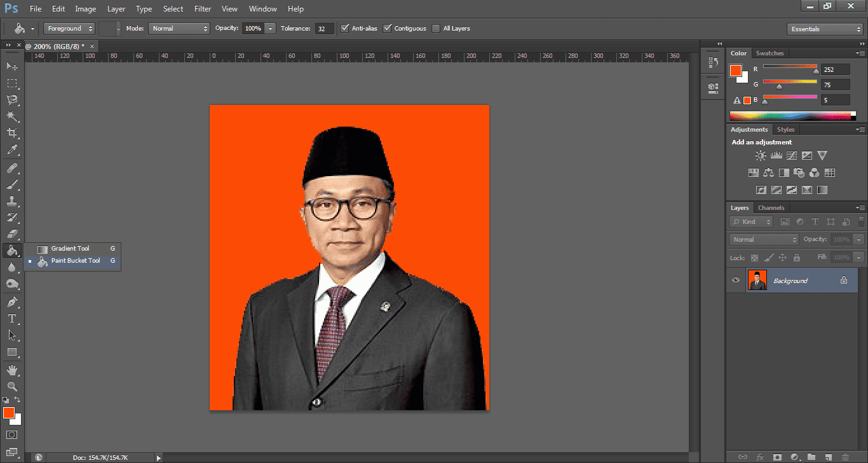The width and height of the screenshot is (868, 463).
Task: Select the Zoom tool
Action: pos(12,386)
